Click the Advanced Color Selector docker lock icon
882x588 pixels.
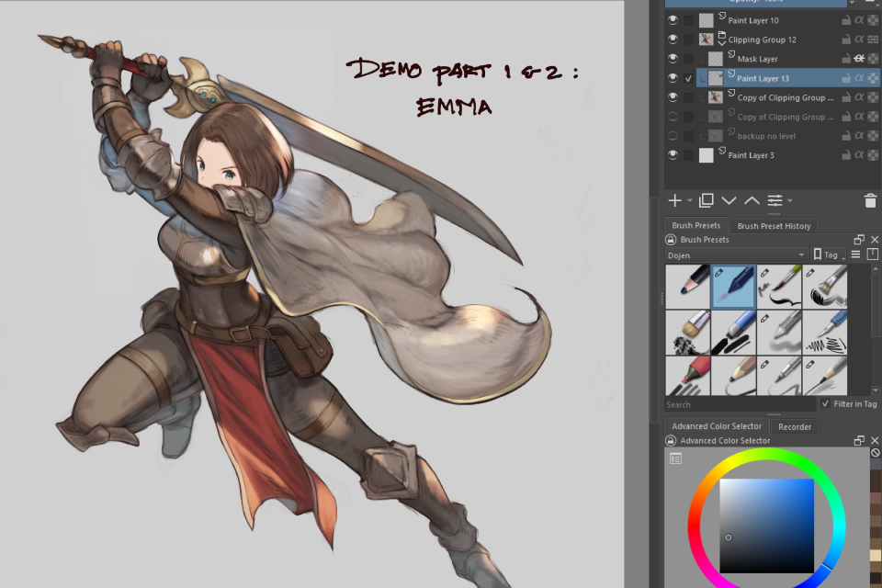pos(671,441)
